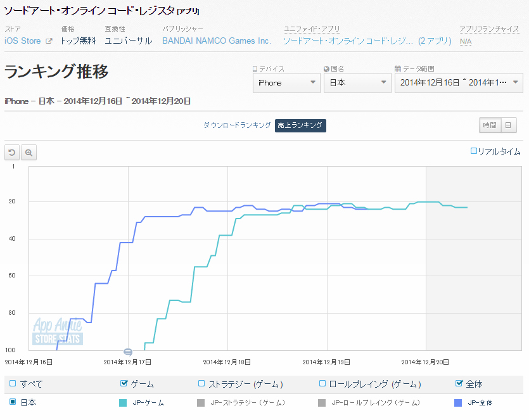Image resolution: width=529 pixels, height=420 pixels.
Task: Click the 2014年12月20日 axis date label
Action: (425, 362)
